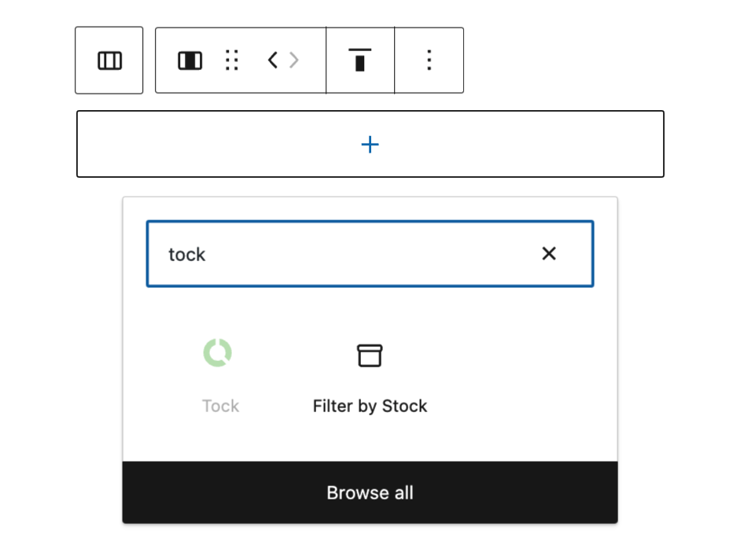
Task: Click the six-dot drag handle icon
Action: point(231,61)
